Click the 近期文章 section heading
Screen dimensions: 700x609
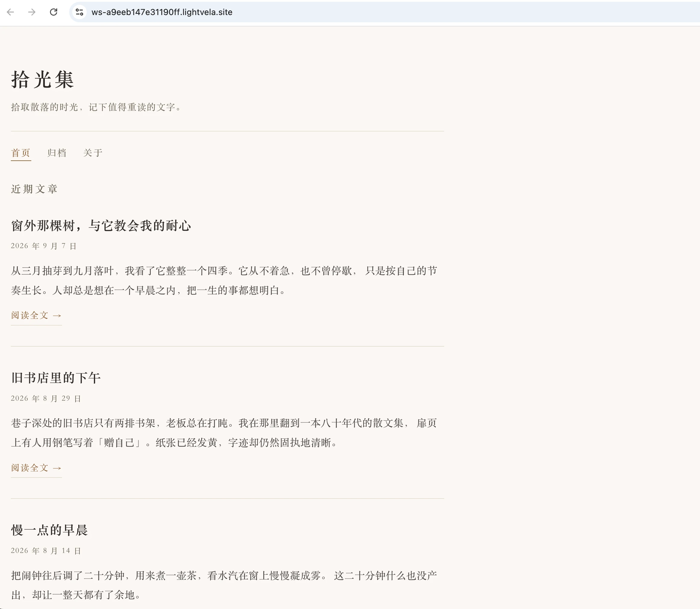tap(34, 189)
